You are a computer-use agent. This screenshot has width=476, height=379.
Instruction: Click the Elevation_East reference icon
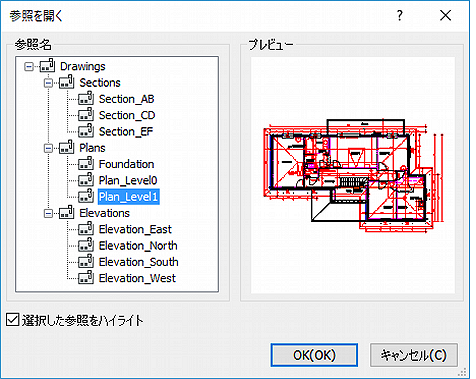point(86,229)
